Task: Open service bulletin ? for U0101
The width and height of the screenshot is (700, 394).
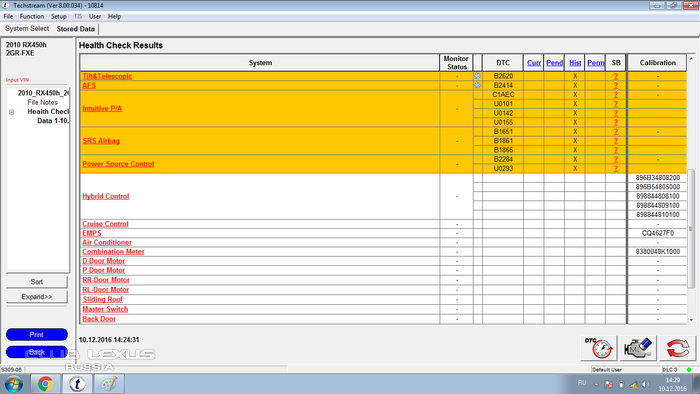Action: [x=616, y=104]
